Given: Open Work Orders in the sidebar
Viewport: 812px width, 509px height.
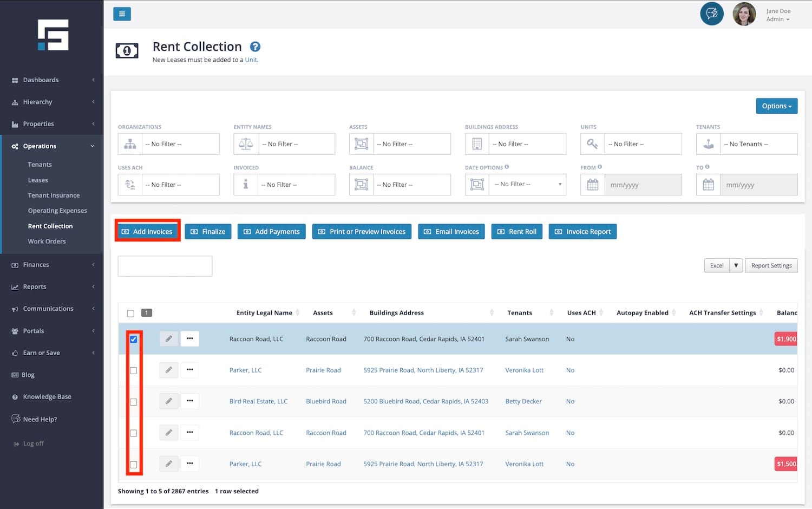Looking at the screenshot, I should tap(47, 242).
